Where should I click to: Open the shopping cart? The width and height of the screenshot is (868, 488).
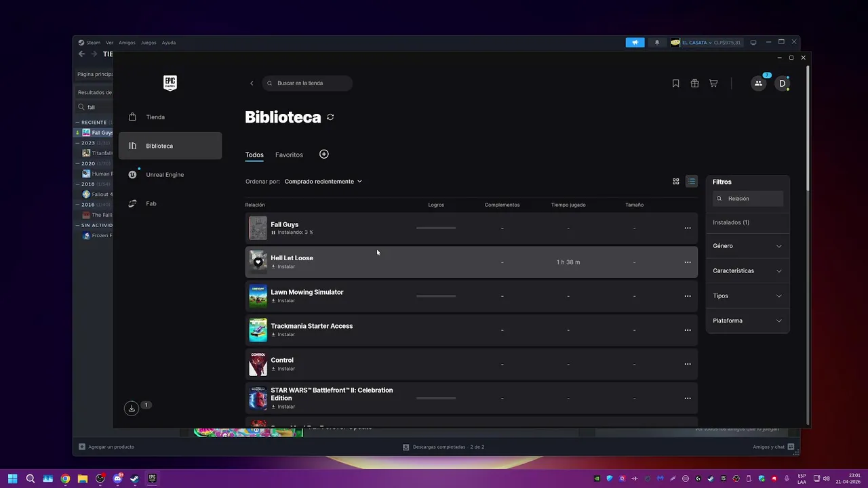tap(713, 83)
